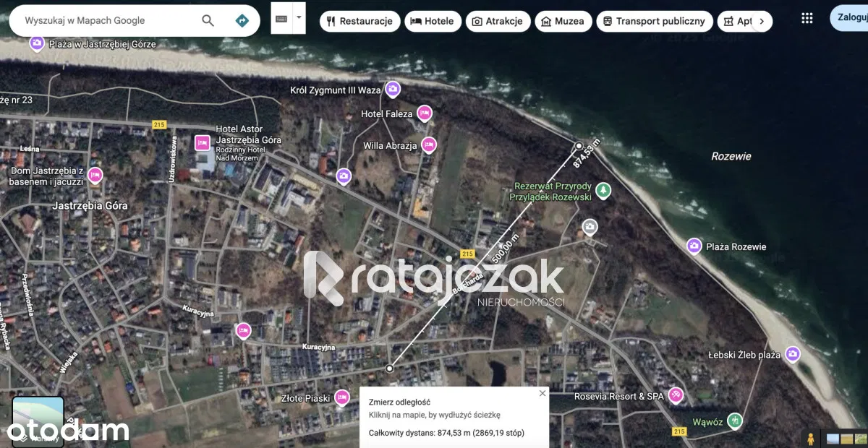This screenshot has width=868, height=448.
Task: Open directions with the blue arrow icon
Action: click(242, 21)
